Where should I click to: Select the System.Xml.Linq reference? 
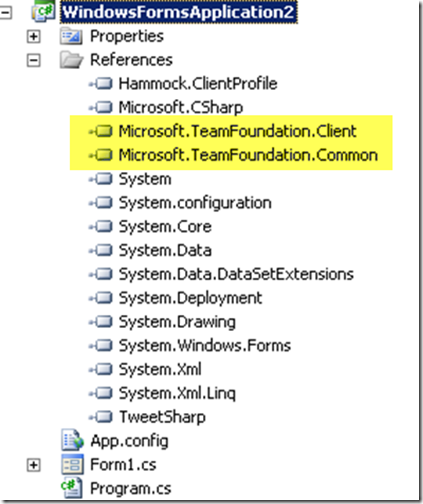click(177, 393)
